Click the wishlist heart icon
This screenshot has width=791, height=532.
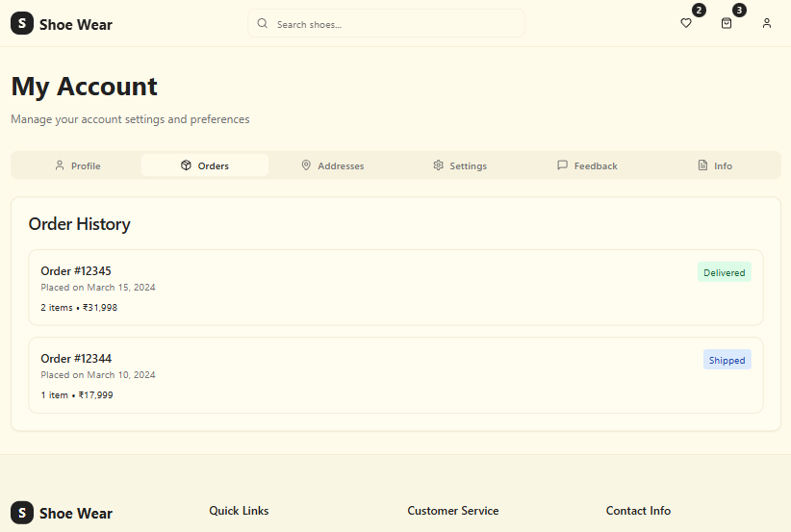[x=686, y=23]
